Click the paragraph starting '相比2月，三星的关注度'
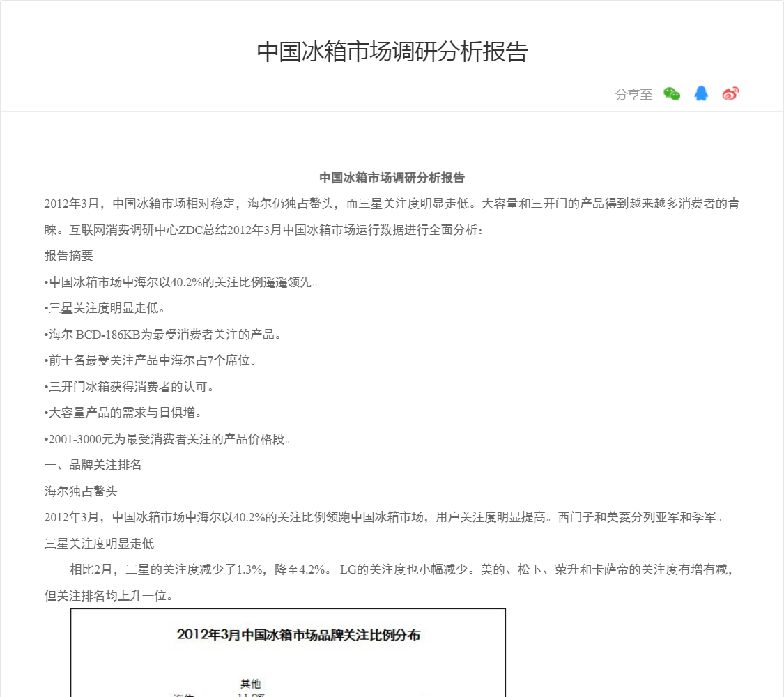 [389, 583]
